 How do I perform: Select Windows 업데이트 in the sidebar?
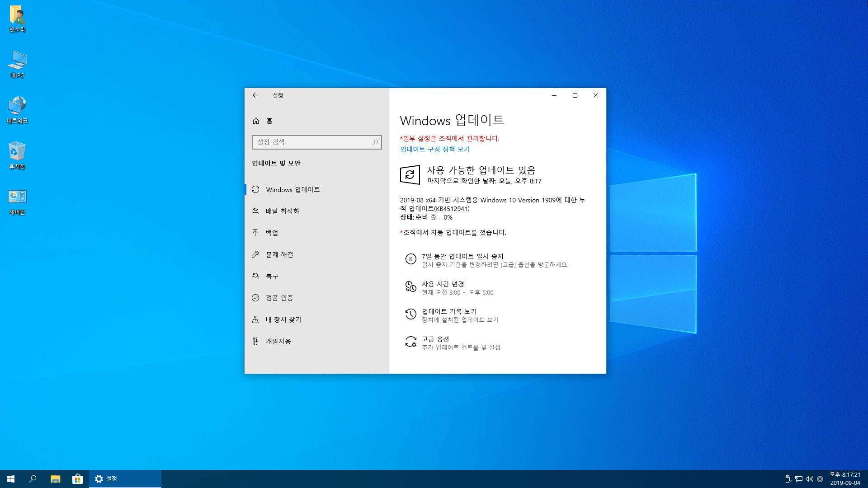[316, 189]
